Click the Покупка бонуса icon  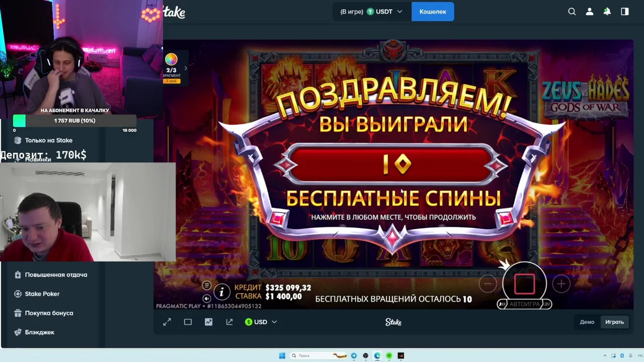coord(18,313)
